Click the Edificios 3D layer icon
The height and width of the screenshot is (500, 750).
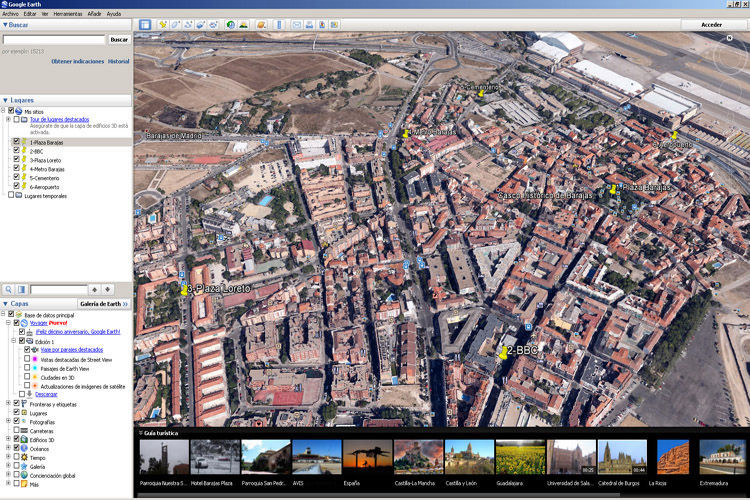[x=24, y=439]
